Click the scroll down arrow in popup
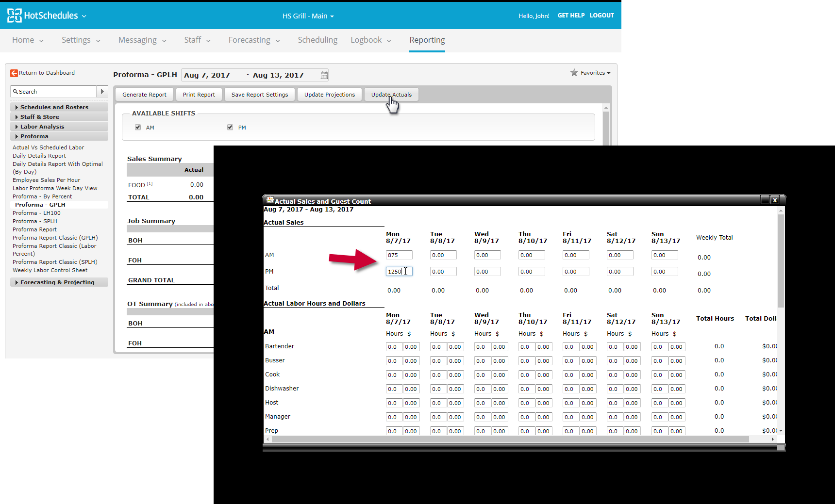 (781, 431)
